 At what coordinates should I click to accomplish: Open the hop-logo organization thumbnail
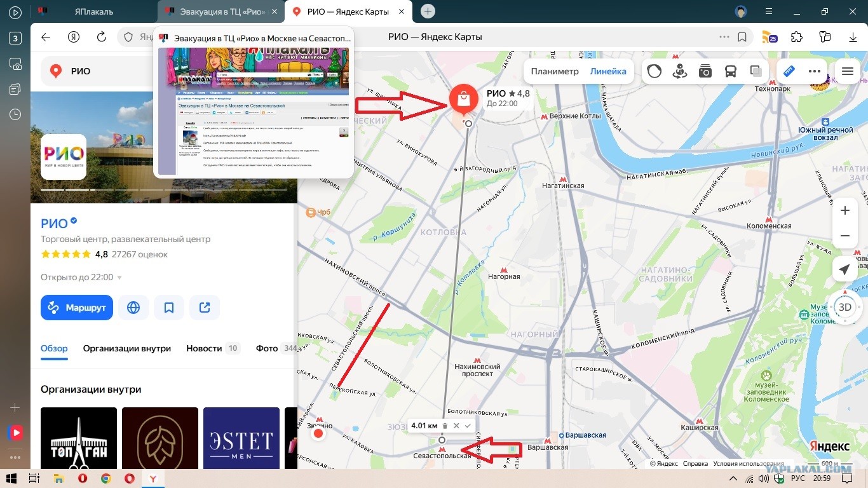tap(160, 438)
